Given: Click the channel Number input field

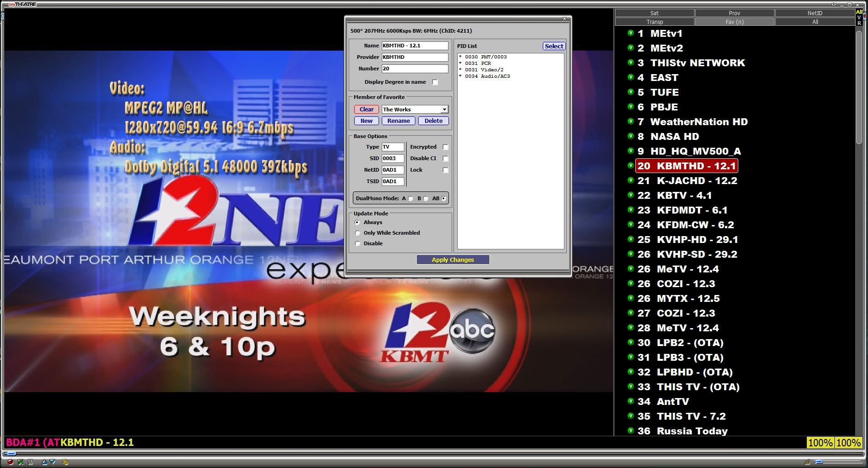Looking at the screenshot, I should click(x=415, y=69).
